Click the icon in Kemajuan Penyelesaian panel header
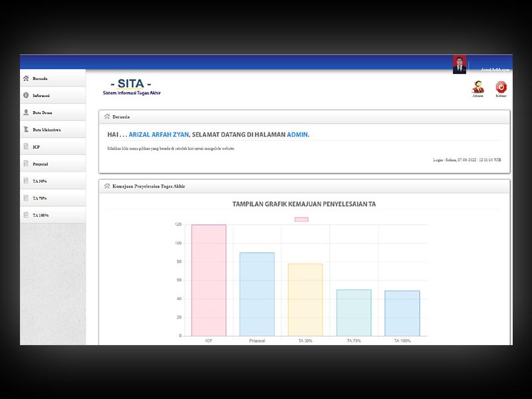The image size is (532, 399). point(107,186)
